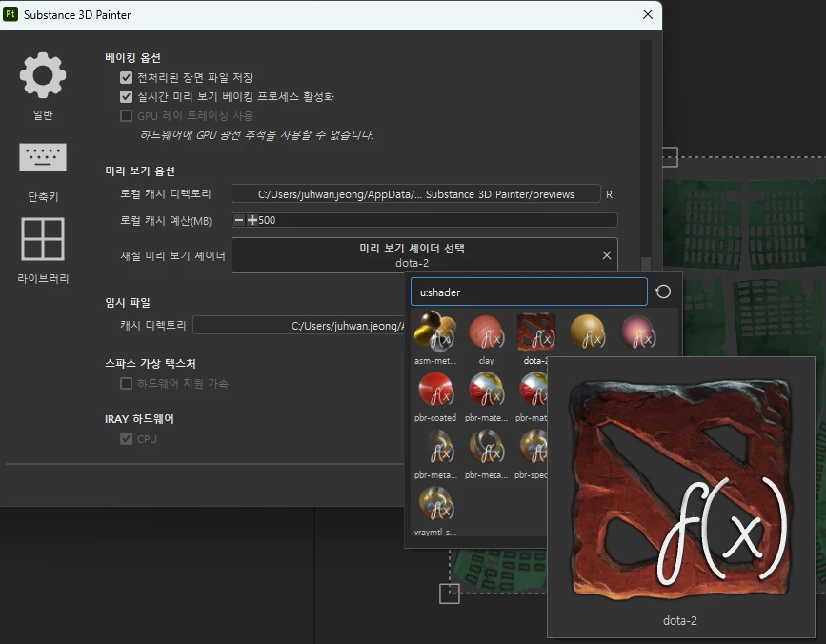Choose the clay shader thumbnail

486,332
